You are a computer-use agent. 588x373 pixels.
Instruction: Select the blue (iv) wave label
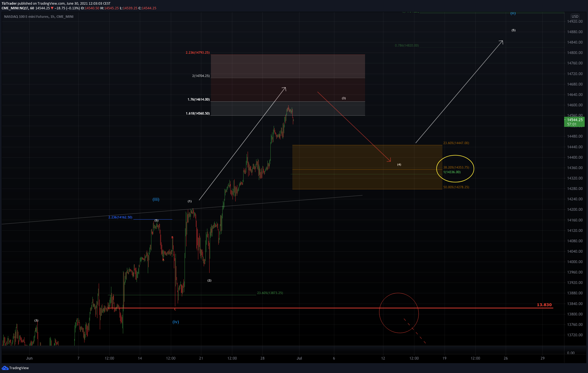tap(176, 322)
